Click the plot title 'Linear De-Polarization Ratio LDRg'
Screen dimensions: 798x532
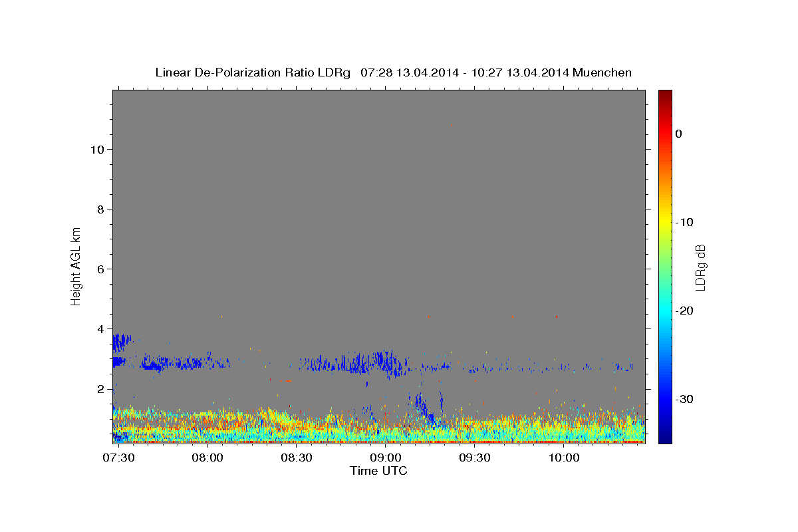coord(253,72)
